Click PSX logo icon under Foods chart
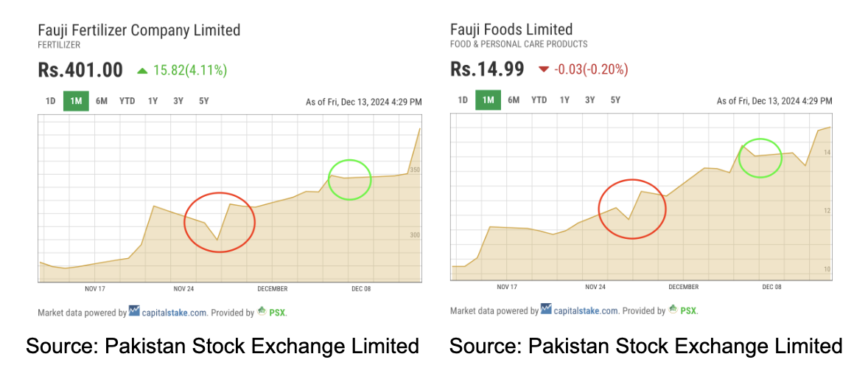Screen dimensions: 868x382 tap(673, 310)
